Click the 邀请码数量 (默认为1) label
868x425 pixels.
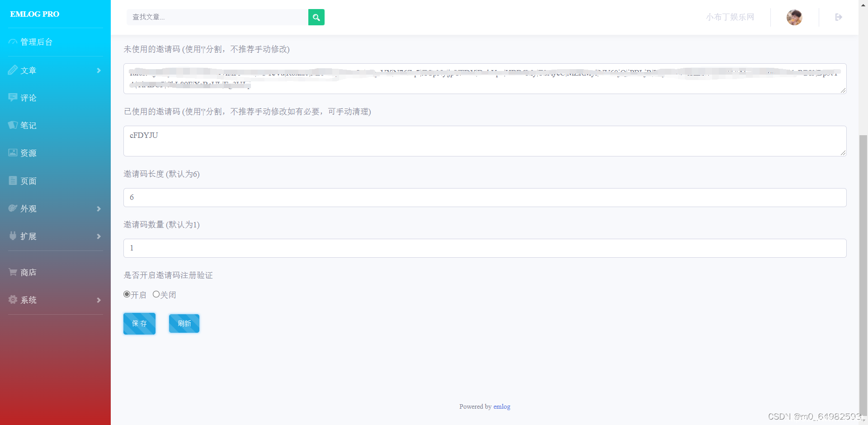pos(162,225)
